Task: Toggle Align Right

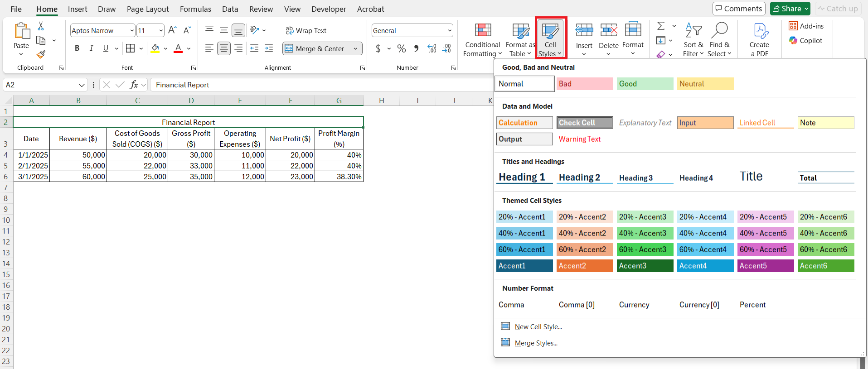Action: [x=238, y=48]
